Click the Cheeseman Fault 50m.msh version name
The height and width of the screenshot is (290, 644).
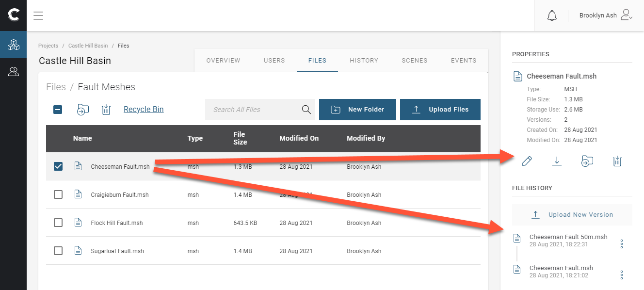coord(568,237)
